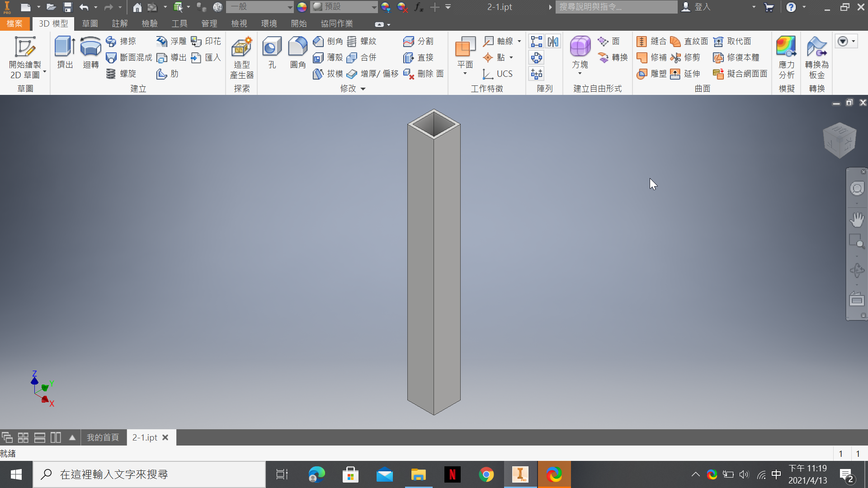Click the Replace Face (取代面) button

[x=732, y=41]
